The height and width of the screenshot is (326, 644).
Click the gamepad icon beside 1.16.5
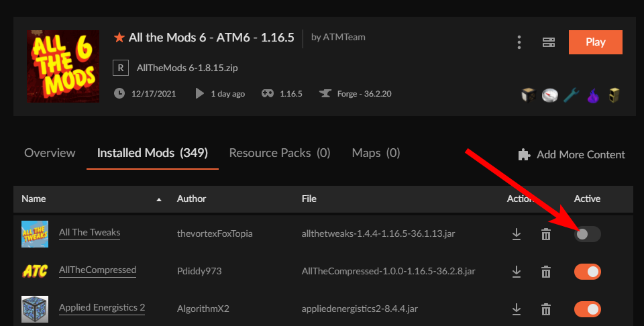click(x=268, y=94)
